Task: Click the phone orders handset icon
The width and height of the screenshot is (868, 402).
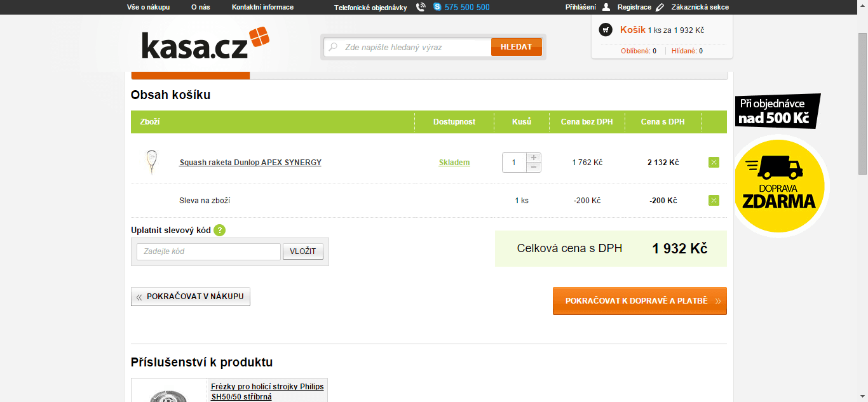Action: point(421,7)
